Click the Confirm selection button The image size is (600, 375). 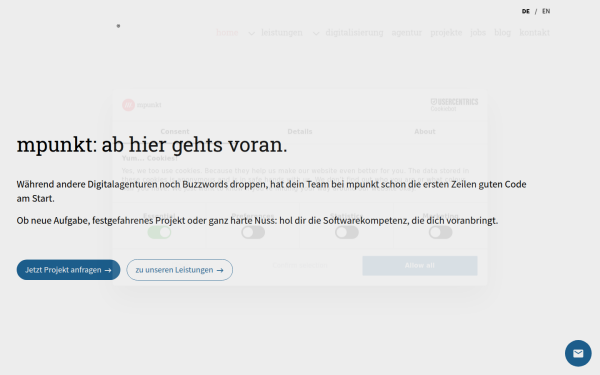click(300, 265)
